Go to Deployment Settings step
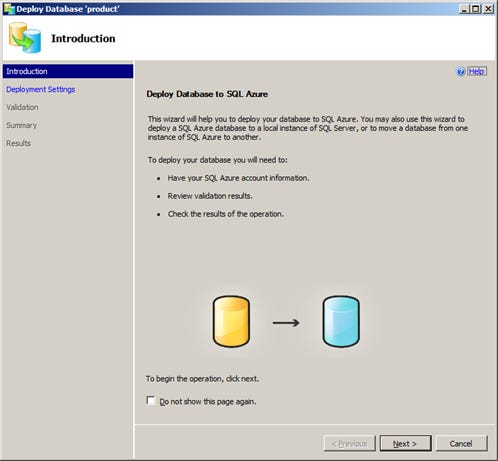 (41, 89)
